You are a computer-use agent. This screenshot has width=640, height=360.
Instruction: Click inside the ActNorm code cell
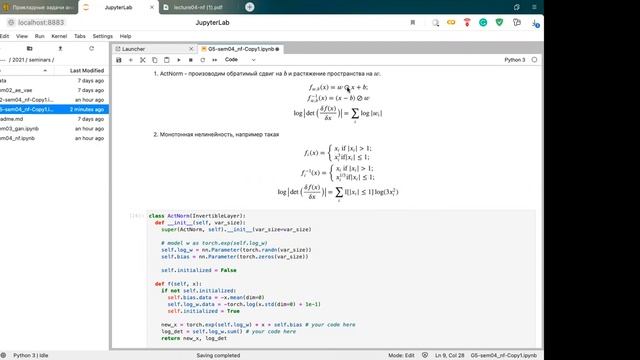pyautogui.click(x=341, y=278)
